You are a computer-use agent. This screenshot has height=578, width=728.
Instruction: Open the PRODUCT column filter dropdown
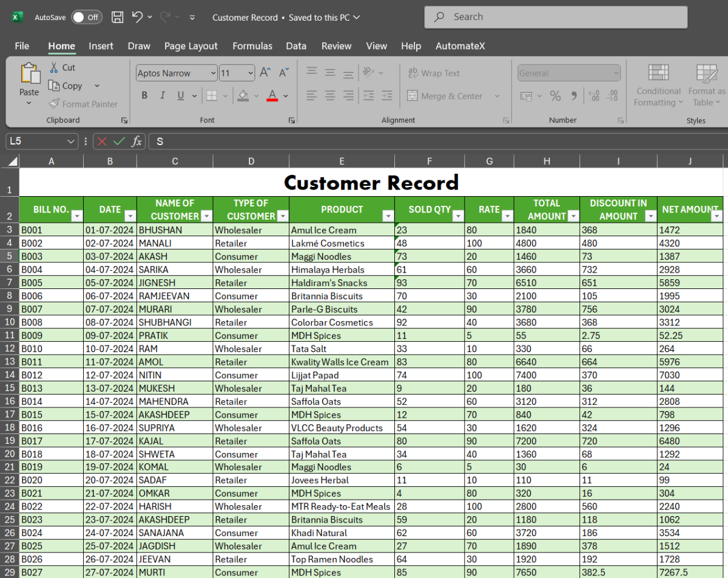[x=387, y=216]
